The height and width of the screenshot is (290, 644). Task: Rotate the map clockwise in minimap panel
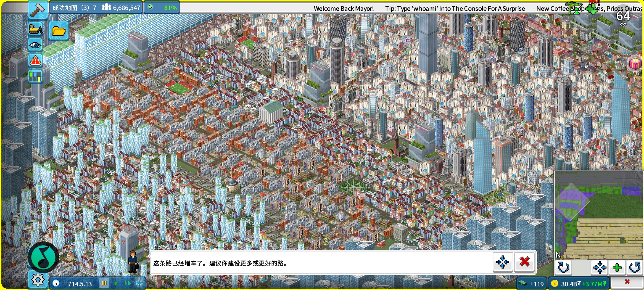tap(563, 267)
